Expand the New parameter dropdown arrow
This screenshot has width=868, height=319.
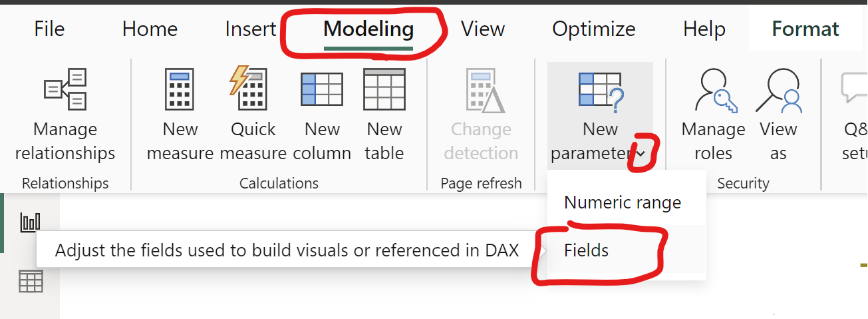641,154
